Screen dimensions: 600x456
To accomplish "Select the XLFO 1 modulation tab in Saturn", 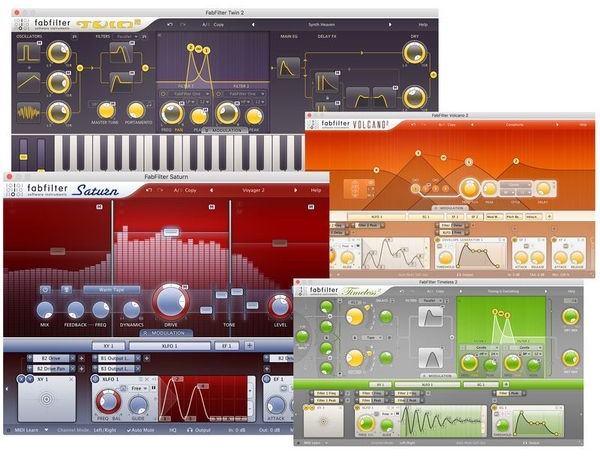I will coord(170,346).
